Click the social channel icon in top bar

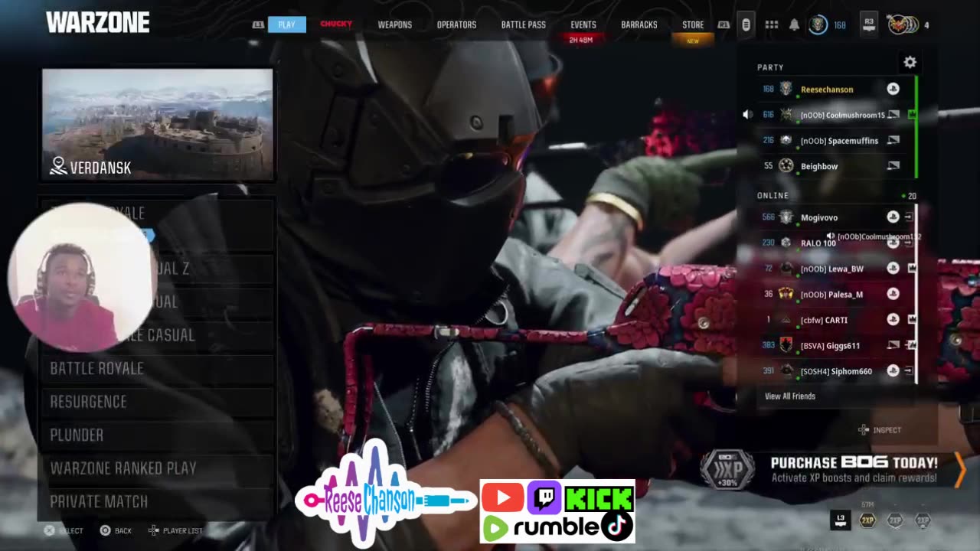pos(746,25)
